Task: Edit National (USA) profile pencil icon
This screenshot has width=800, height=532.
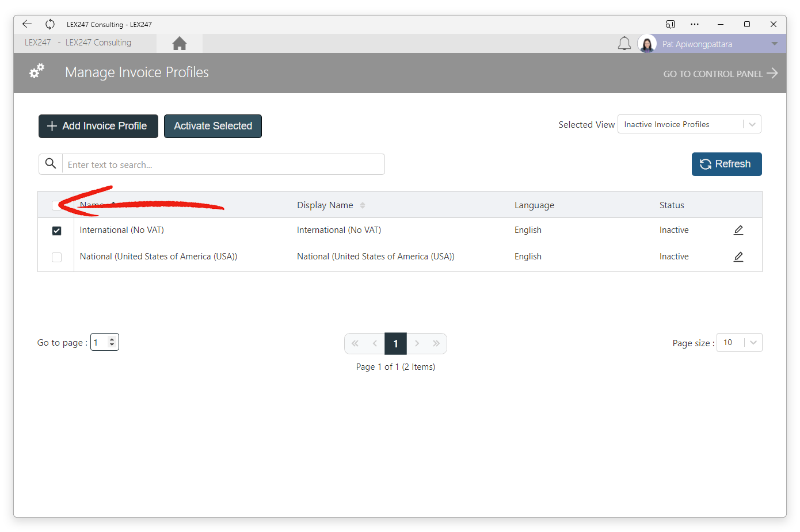Action: tap(738, 257)
